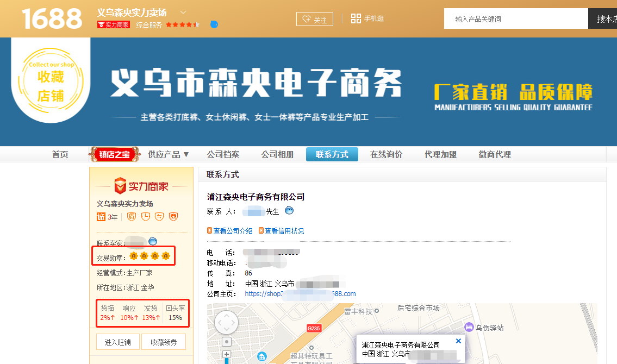Open the company homepage shop URL link
This screenshot has width=617, height=364.
pyautogui.click(x=300, y=293)
